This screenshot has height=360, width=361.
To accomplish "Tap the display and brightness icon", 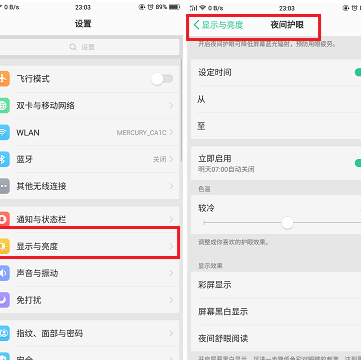I will 4,246.
